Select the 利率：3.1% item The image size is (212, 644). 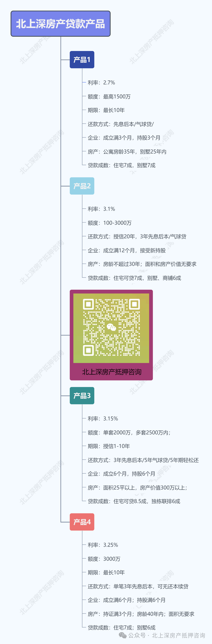click(x=101, y=209)
